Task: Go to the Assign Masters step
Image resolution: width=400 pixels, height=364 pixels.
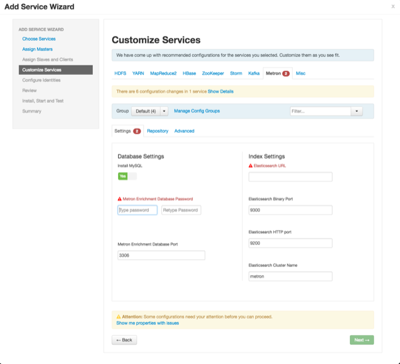Action: (37, 49)
